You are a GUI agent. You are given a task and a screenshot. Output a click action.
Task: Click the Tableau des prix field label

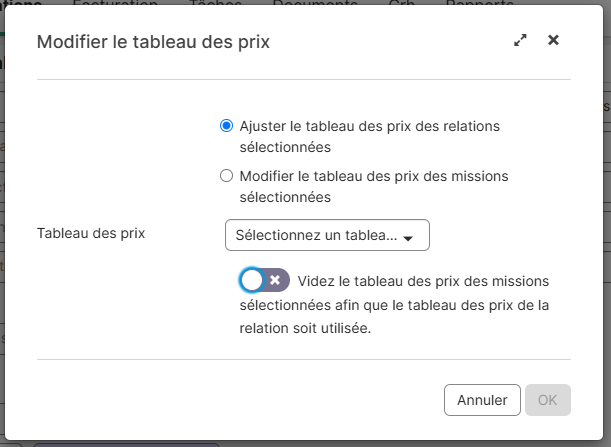[x=91, y=232]
